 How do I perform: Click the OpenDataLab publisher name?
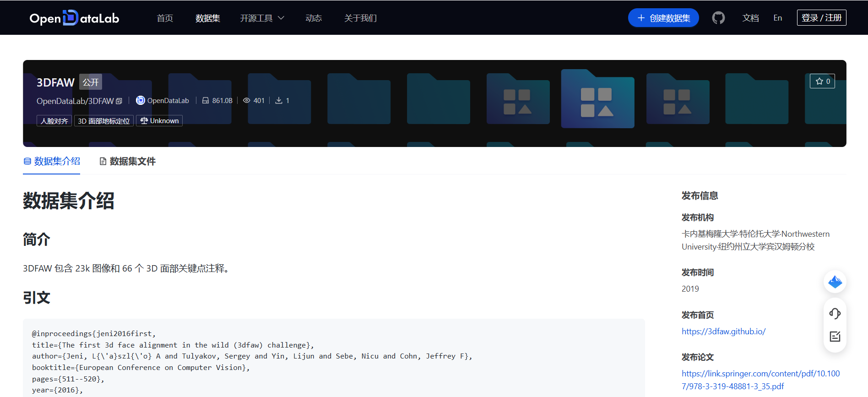point(168,101)
